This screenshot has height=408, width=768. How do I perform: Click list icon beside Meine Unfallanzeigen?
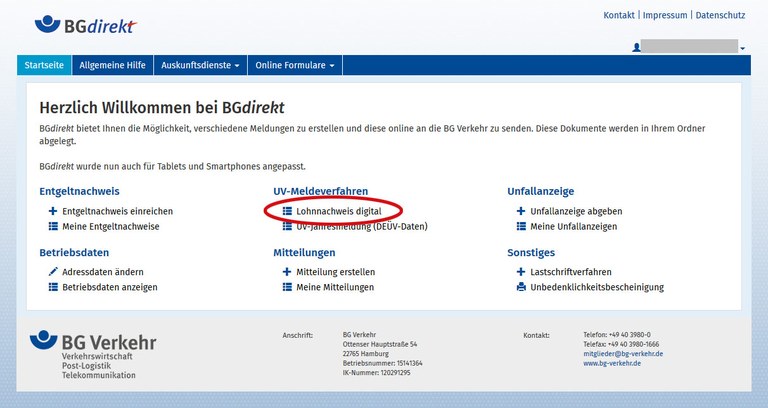pyautogui.click(x=521, y=226)
